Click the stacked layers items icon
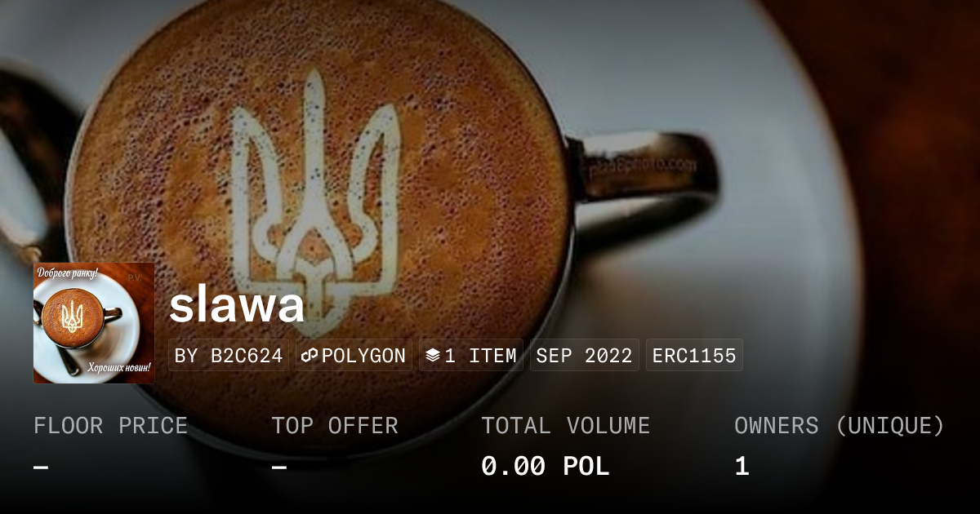This screenshot has width=980, height=514. (x=433, y=356)
